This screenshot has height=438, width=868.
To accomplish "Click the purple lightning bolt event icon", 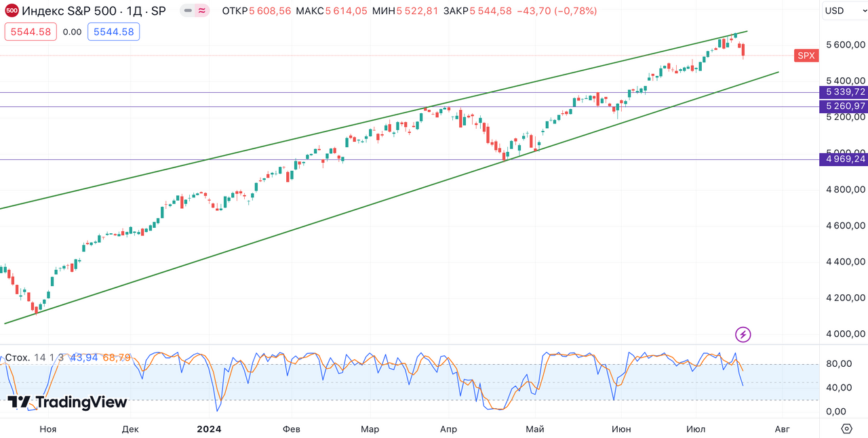I will pyautogui.click(x=743, y=334).
